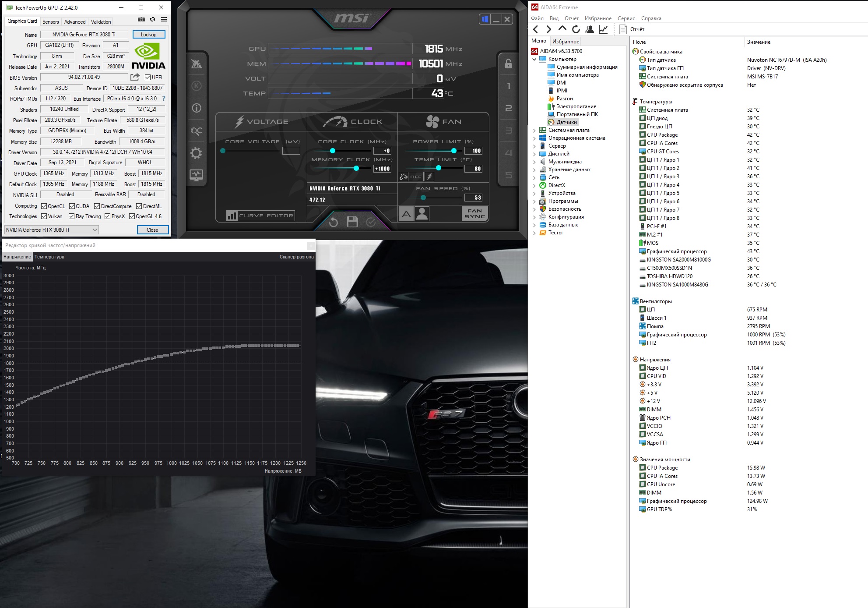The width and height of the screenshot is (868, 608).
Task: Open Afterburner hardware monitor icon
Action: (x=196, y=175)
